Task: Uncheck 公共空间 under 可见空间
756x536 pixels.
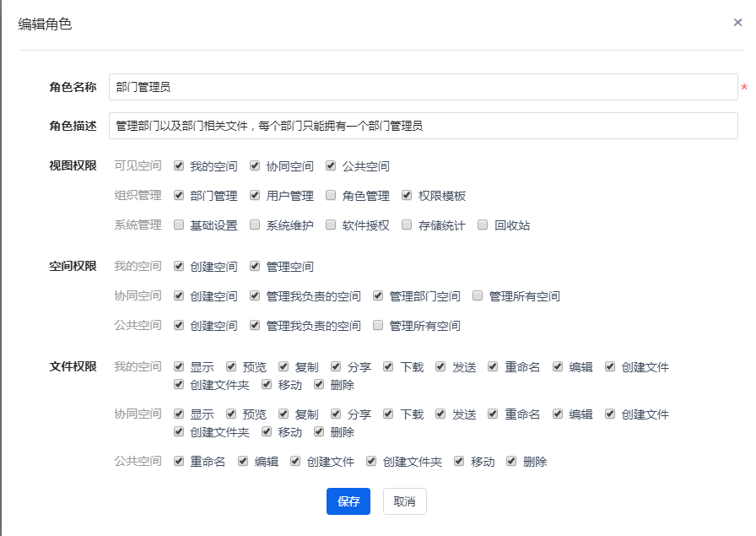Action: pyautogui.click(x=331, y=166)
